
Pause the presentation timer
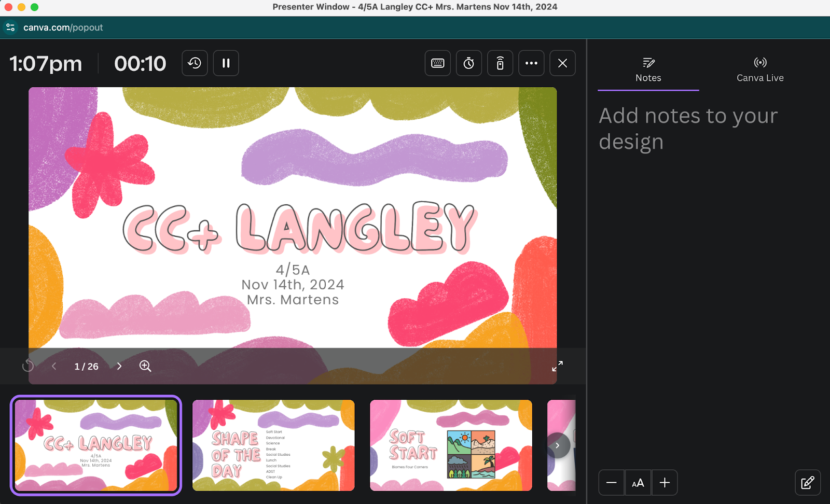coord(226,63)
